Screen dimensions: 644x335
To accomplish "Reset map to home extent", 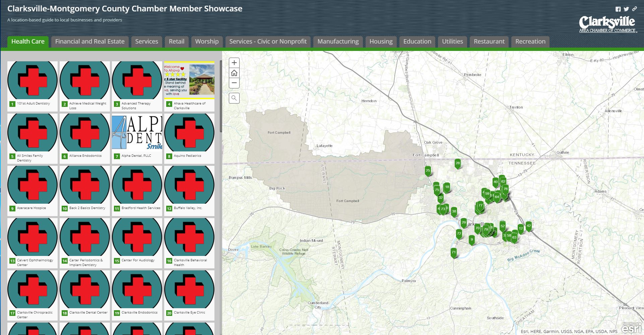I will pyautogui.click(x=234, y=73).
